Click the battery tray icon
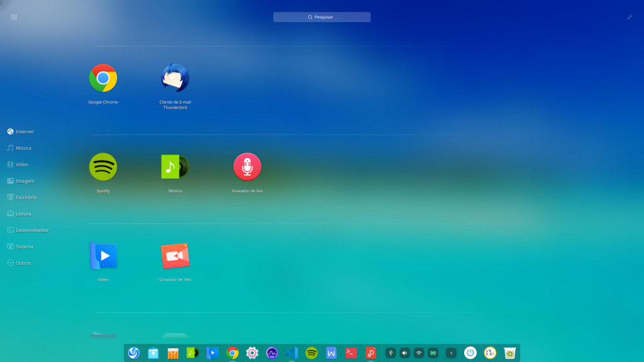Image resolution: width=644 pixels, height=362 pixels. [x=433, y=353]
